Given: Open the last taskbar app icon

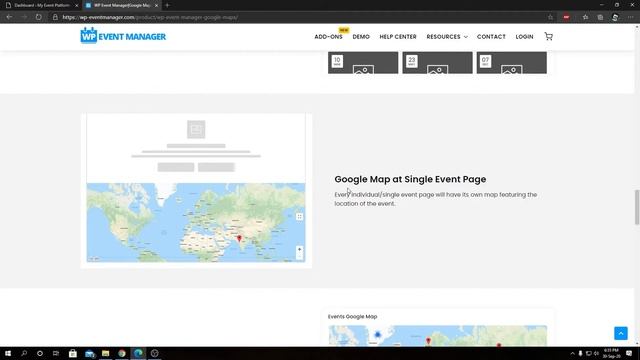Looking at the screenshot, I should tap(154, 353).
